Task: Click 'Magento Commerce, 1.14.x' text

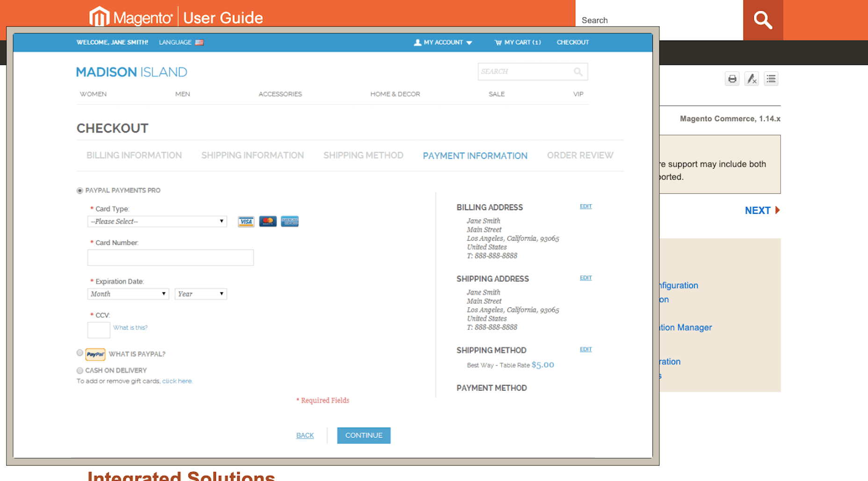Action: [x=730, y=119]
